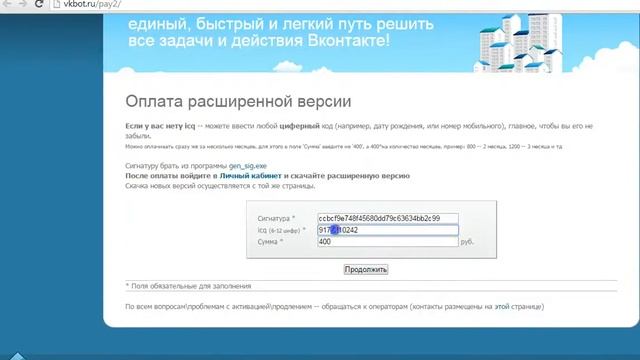Click the bold text 'Если у вас нету icq'
640x360 pixels.
tap(160, 126)
